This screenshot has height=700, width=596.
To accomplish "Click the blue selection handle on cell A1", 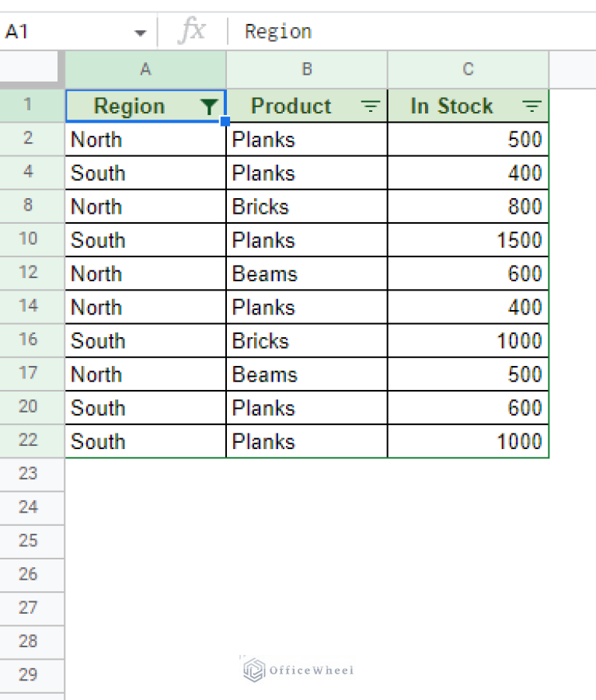I will tap(225, 122).
